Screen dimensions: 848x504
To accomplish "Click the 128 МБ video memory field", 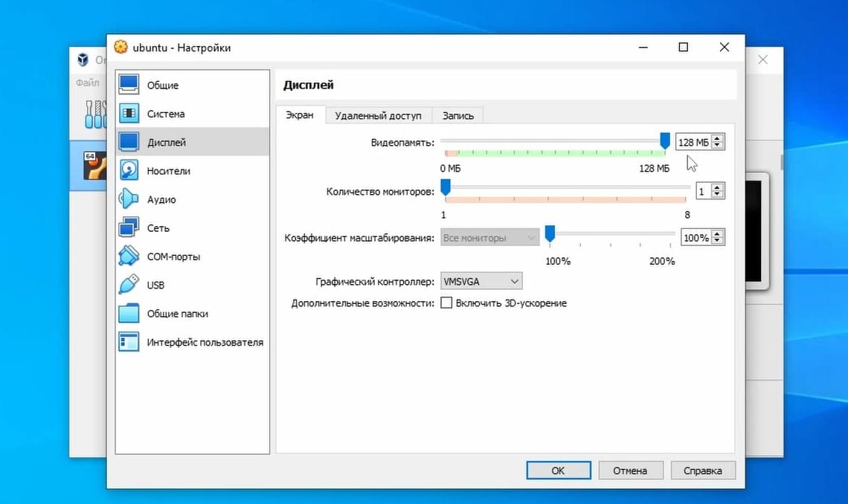I will 693,142.
